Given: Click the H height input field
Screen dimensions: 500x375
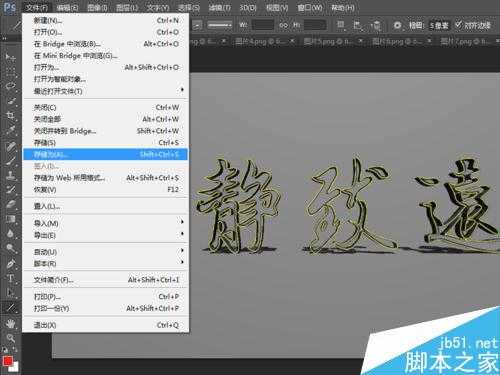Looking at the screenshot, I should tap(315, 25).
